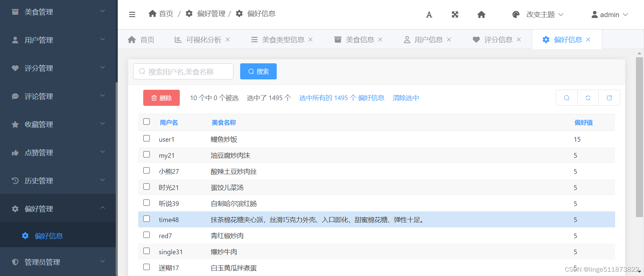Click the 管理员管理 shield icon

coord(15,262)
